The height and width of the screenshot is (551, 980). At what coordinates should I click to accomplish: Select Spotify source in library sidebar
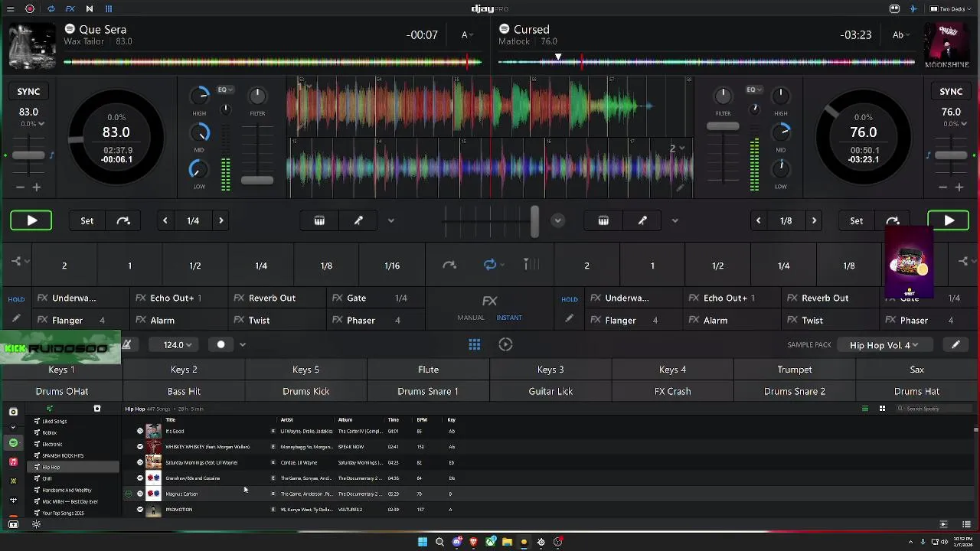(13, 443)
